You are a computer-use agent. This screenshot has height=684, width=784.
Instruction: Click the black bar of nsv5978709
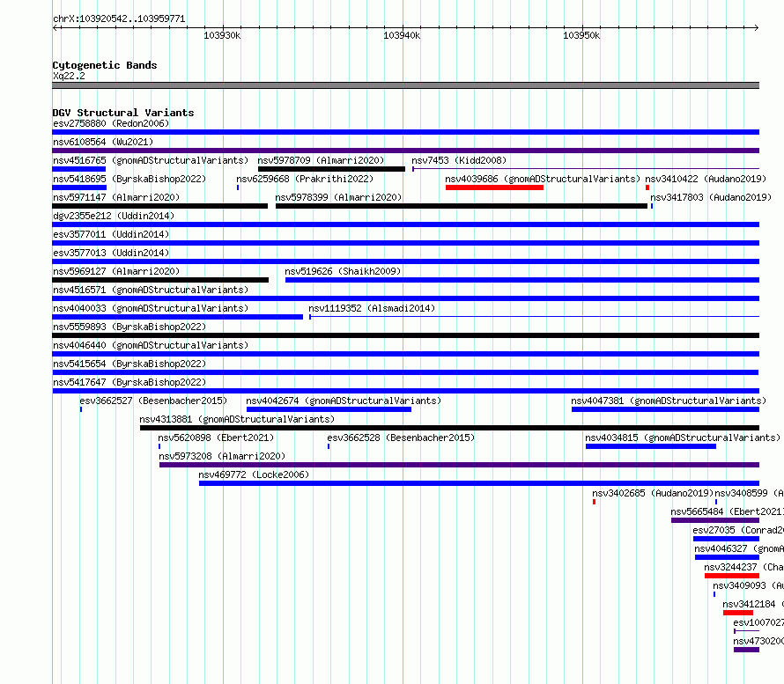331,169
